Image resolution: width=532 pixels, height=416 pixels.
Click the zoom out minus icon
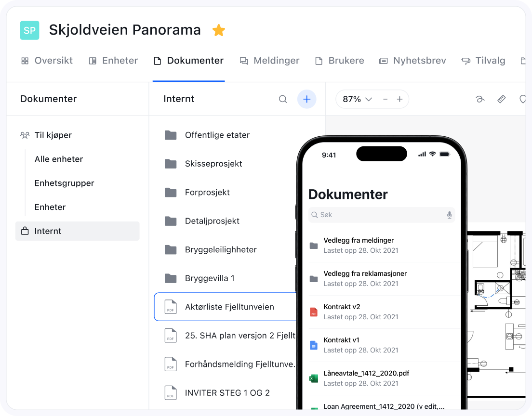[x=385, y=99]
